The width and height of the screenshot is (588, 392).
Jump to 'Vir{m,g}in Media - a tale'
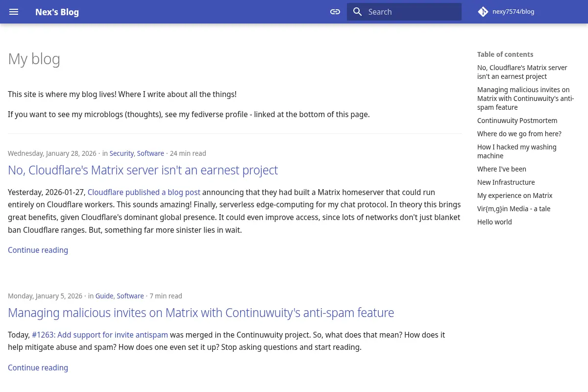(514, 209)
